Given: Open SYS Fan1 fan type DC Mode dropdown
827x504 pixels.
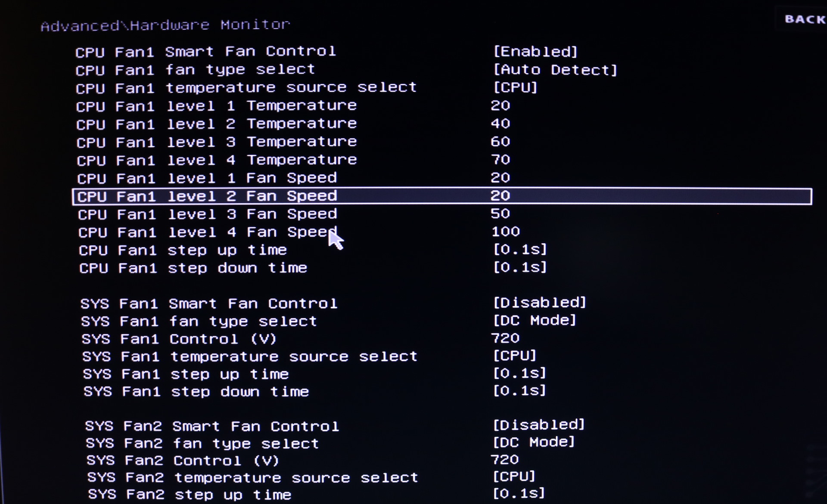Looking at the screenshot, I should (535, 320).
